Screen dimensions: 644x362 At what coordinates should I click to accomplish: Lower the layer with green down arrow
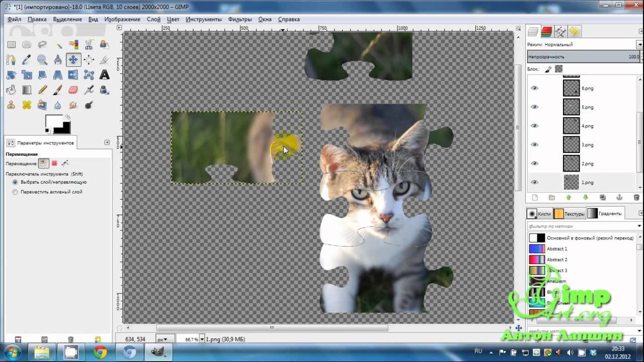(x=586, y=198)
